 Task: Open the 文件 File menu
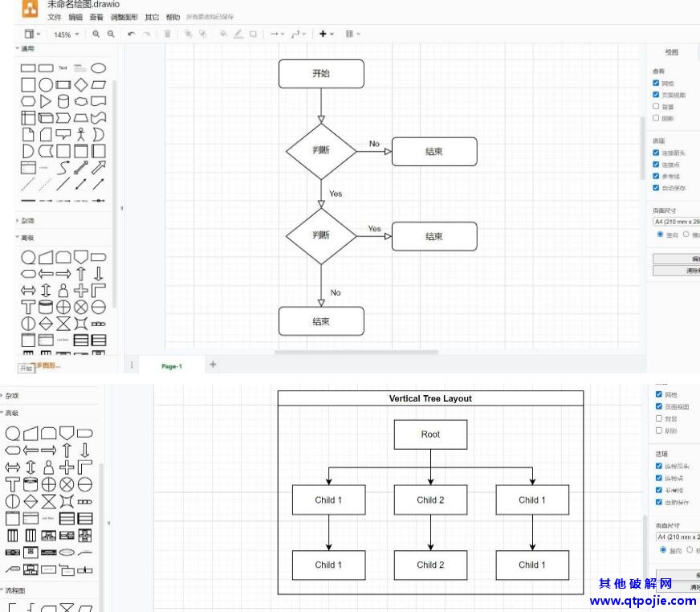click(55, 17)
